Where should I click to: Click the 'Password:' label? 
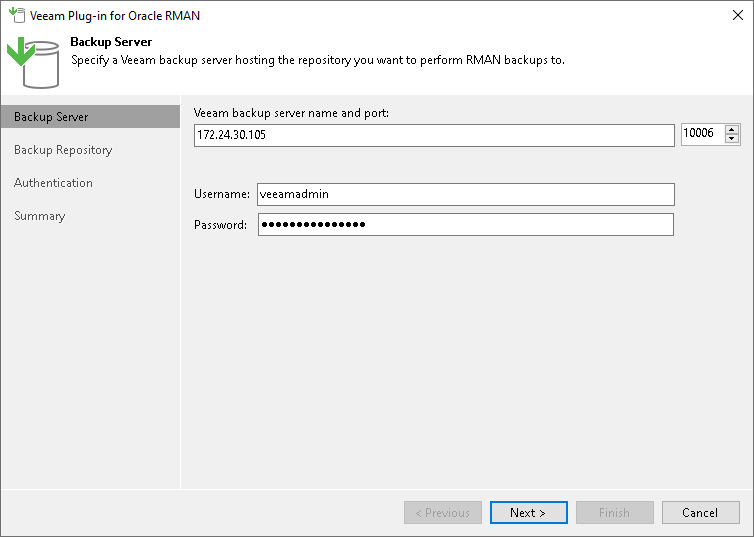click(220, 225)
